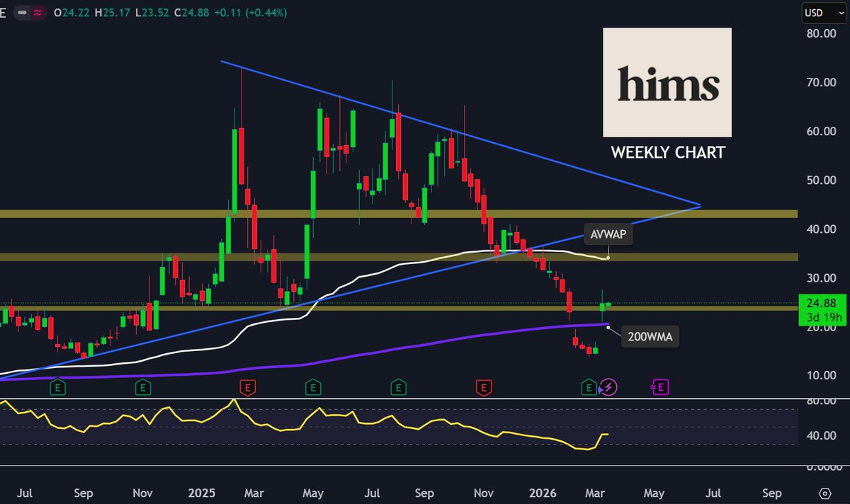Click the 10.00 price axis label

coord(822,375)
